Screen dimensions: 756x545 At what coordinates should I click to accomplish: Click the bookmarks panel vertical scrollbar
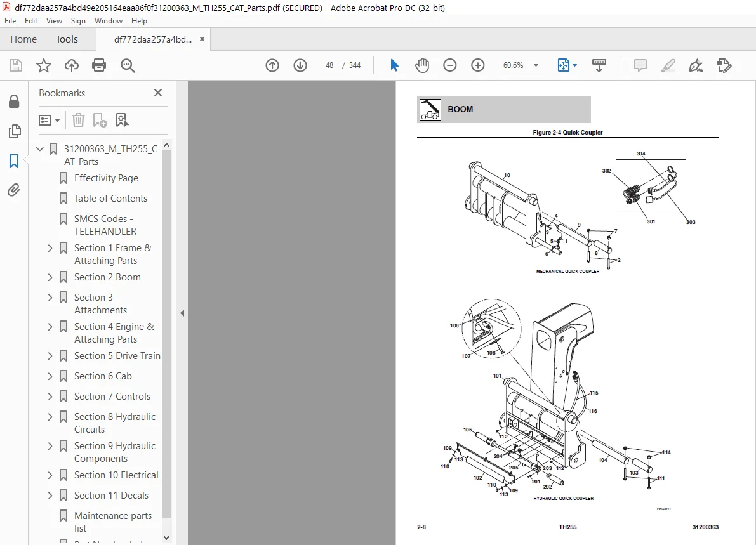click(167, 334)
